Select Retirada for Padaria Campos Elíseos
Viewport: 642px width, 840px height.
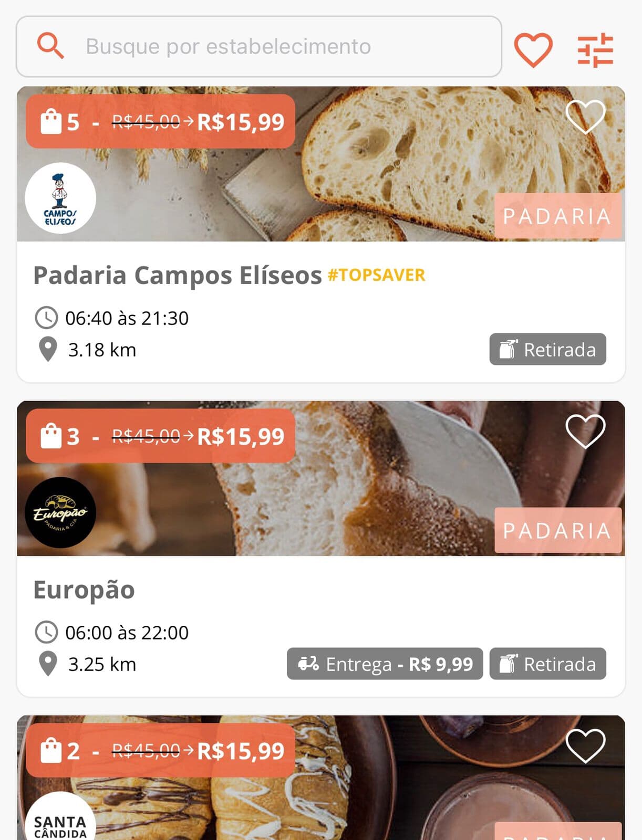[547, 349]
